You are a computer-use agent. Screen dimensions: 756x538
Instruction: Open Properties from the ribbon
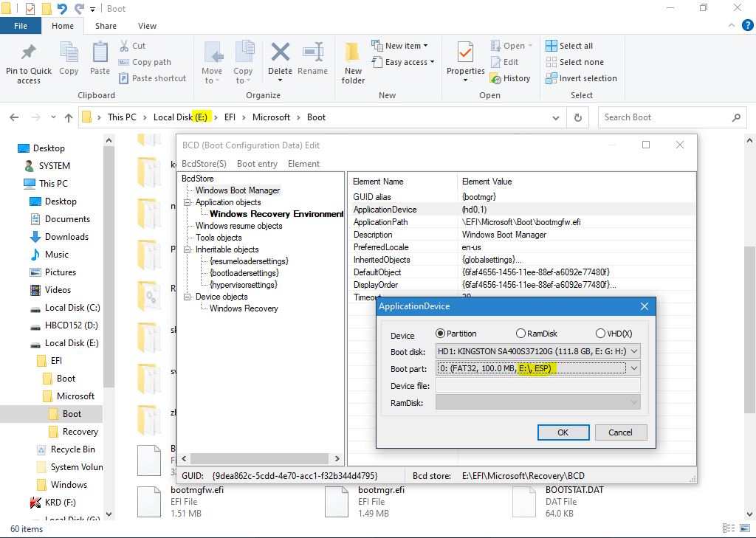point(465,54)
